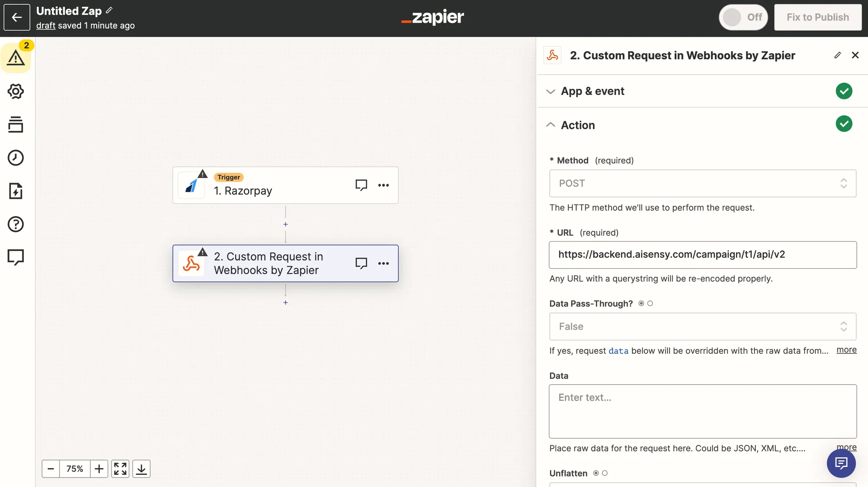Select first radio next to Data Pass-Through
The height and width of the screenshot is (487, 868).
(x=641, y=304)
